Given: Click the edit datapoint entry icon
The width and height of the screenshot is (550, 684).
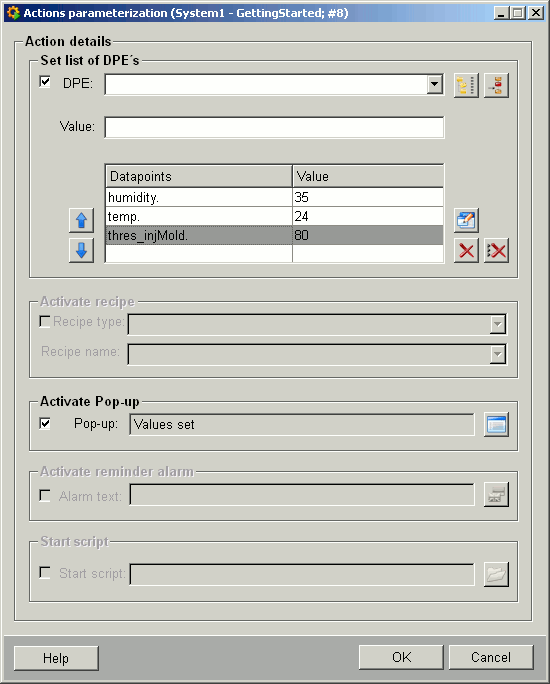Looking at the screenshot, I should click(466, 220).
